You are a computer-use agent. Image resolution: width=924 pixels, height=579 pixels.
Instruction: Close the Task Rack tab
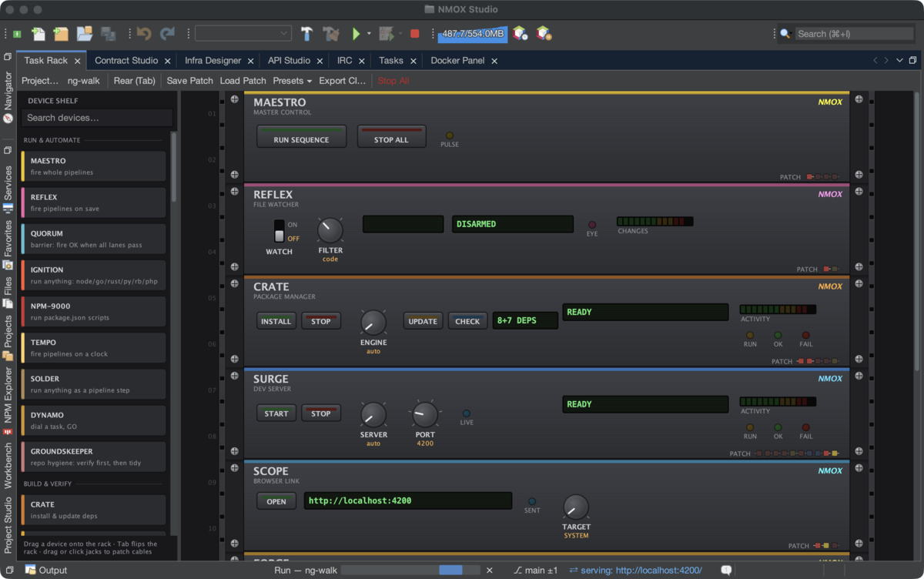click(x=77, y=61)
